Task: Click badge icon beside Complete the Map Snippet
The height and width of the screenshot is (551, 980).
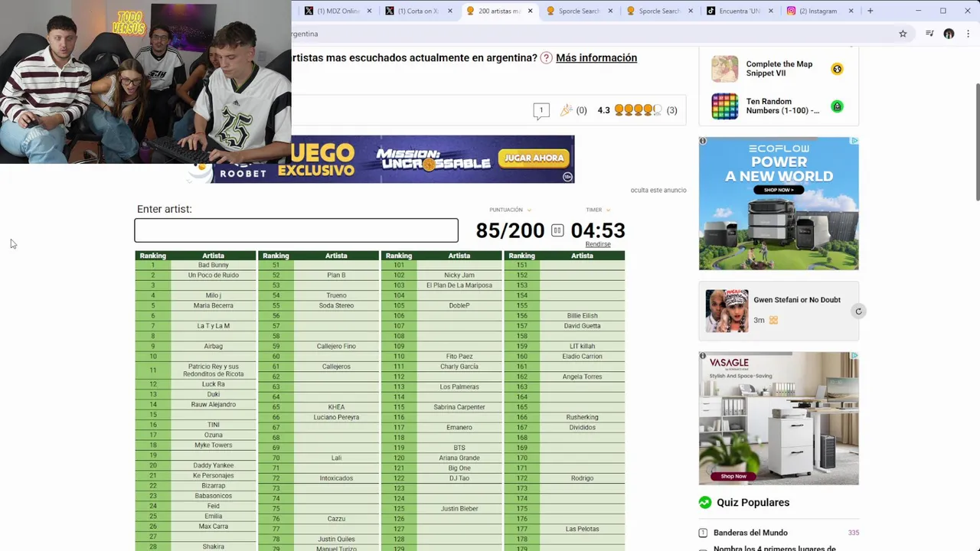Action: (837, 69)
